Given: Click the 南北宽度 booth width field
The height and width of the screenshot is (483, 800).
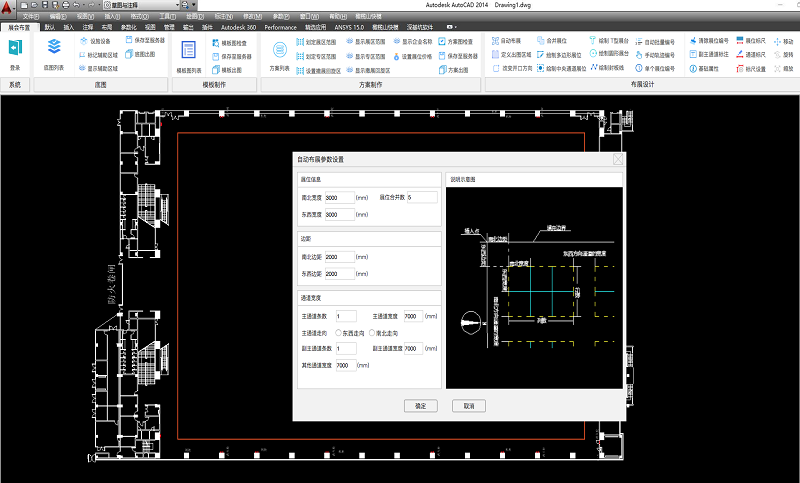Looking at the screenshot, I should click(339, 197).
